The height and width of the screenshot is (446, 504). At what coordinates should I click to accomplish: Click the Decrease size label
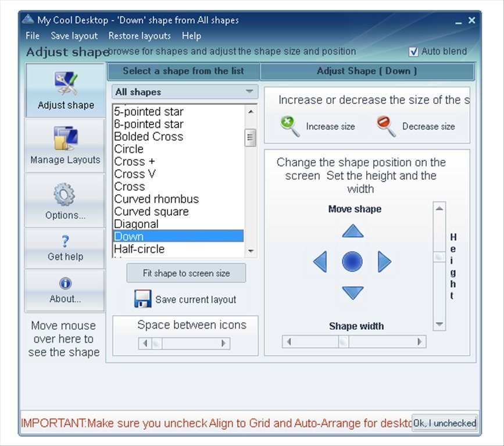428,126
